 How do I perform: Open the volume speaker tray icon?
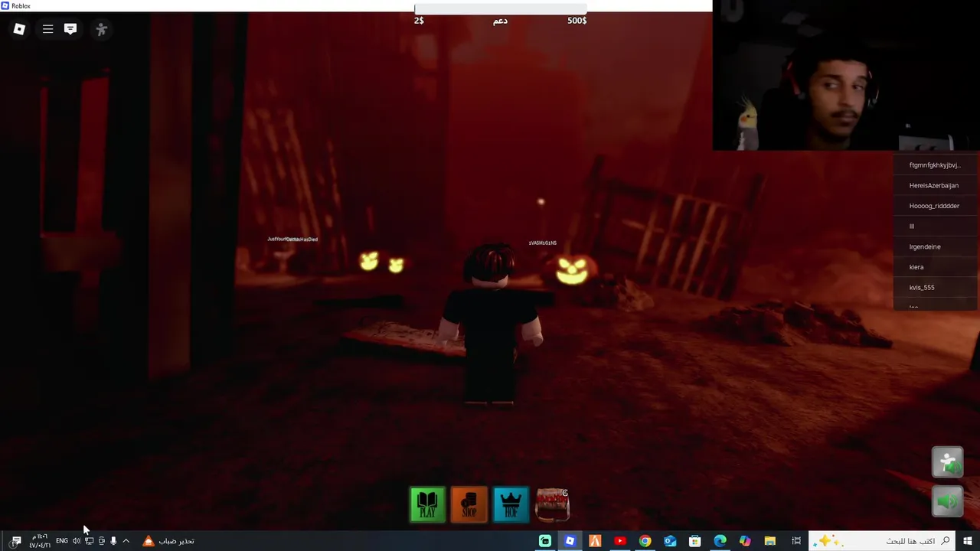click(76, 541)
